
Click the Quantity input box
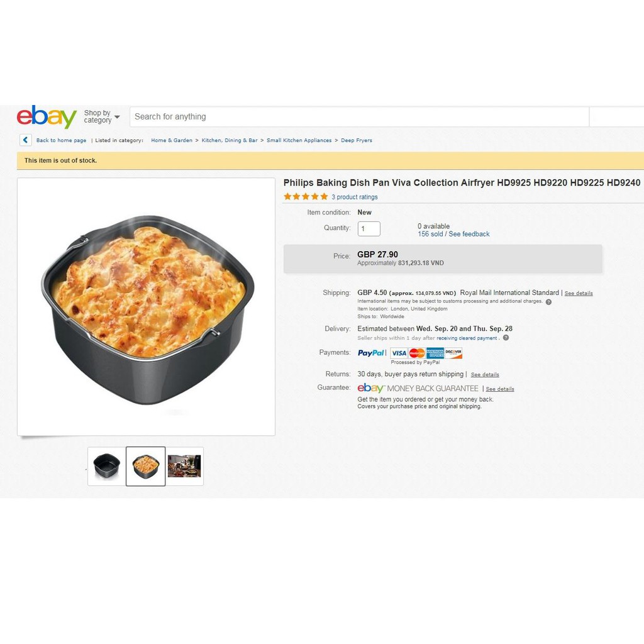tap(369, 229)
